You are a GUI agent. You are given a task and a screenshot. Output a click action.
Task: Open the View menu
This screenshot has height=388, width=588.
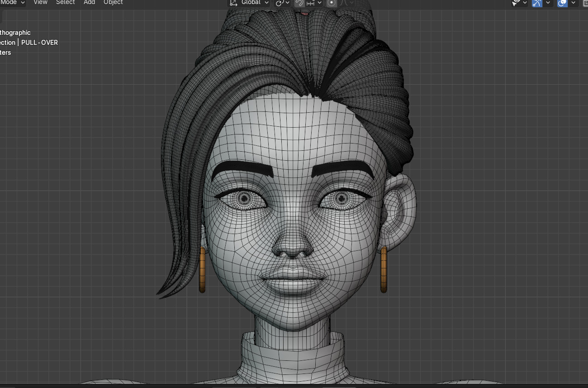(40, 3)
